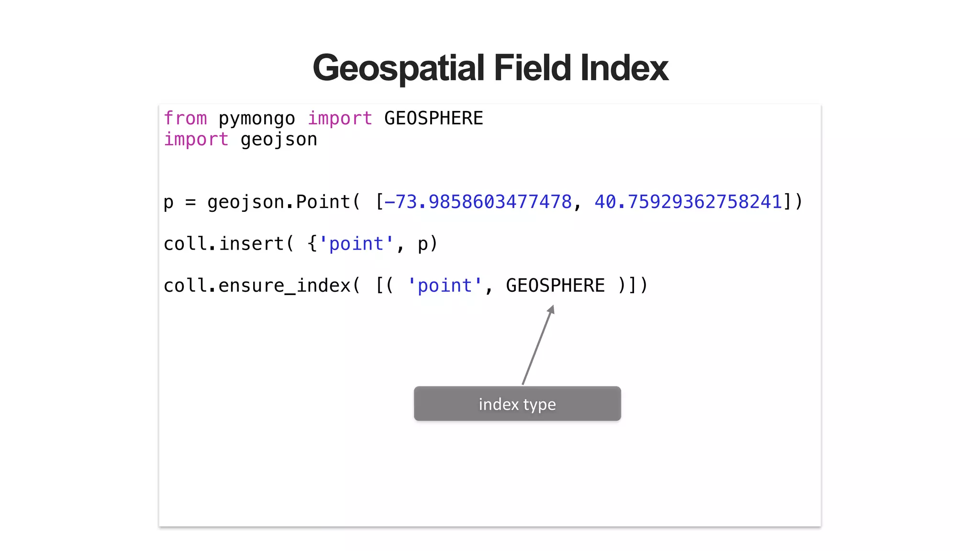Click the 'coll.insert(' method call

229,244
